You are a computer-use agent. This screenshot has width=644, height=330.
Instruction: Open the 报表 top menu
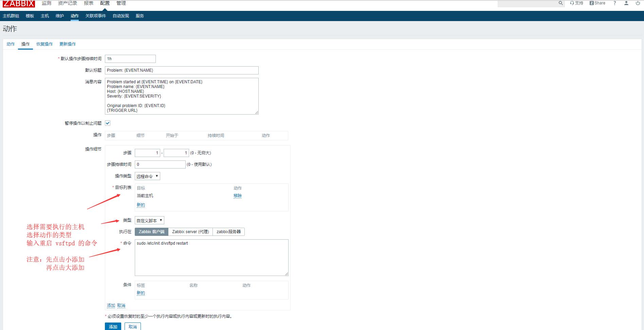89,3
